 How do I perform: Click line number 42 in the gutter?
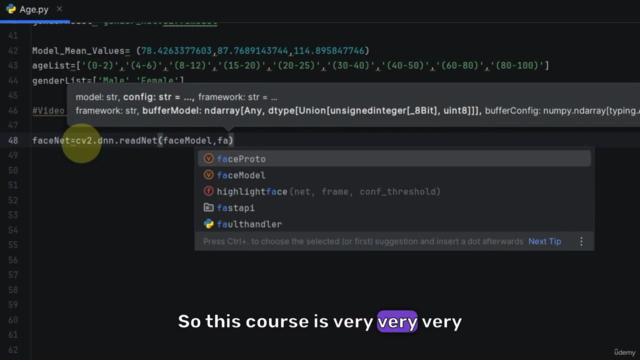pyautogui.click(x=13, y=51)
